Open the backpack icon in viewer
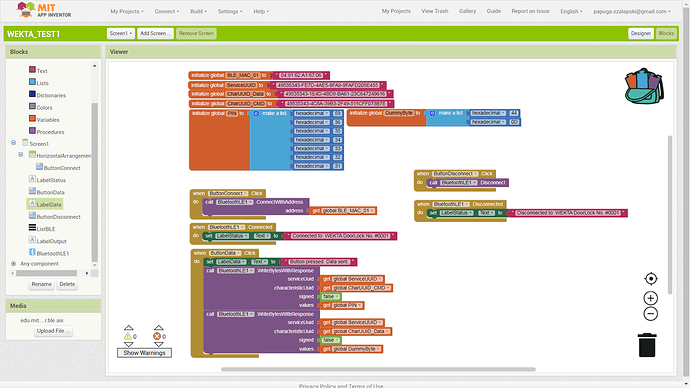This screenshot has height=388, width=690. tap(644, 86)
